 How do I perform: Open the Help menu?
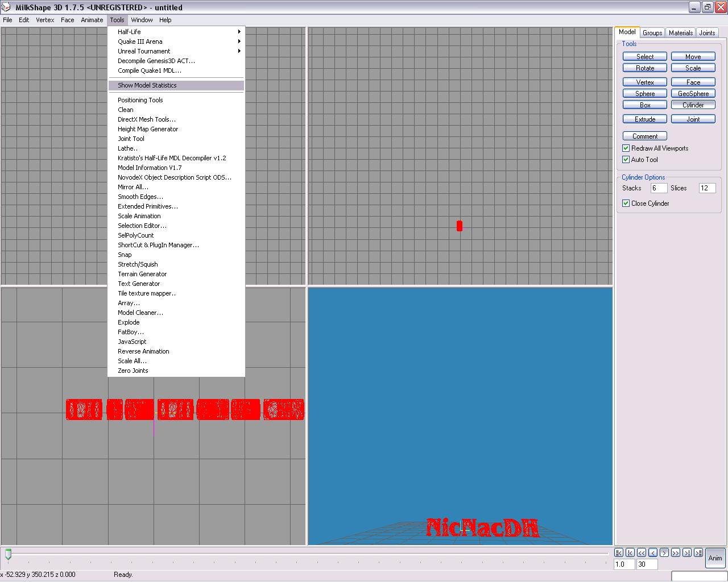point(166,20)
